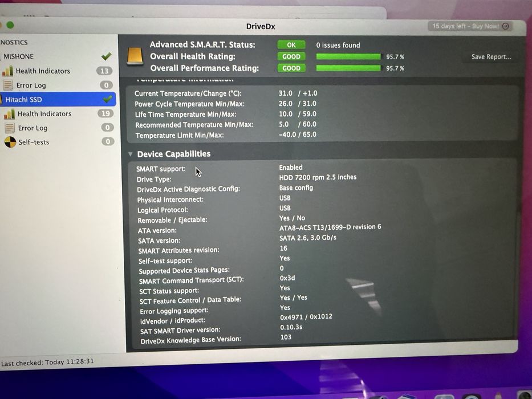The width and height of the screenshot is (532, 399).
Task: Click the log page icon beside Hitachi Error Log
Action: [10, 128]
